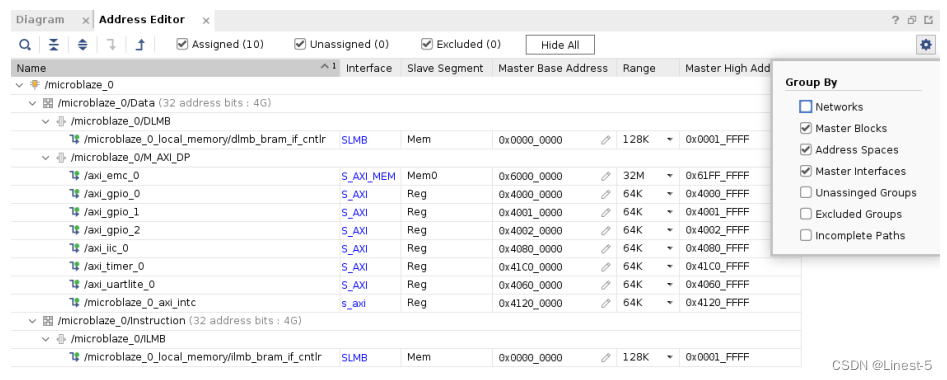The width and height of the screenshot is (947, 380).
Task: Collapse the /microblaze_0/Instruction node
Action: (32, 321)
